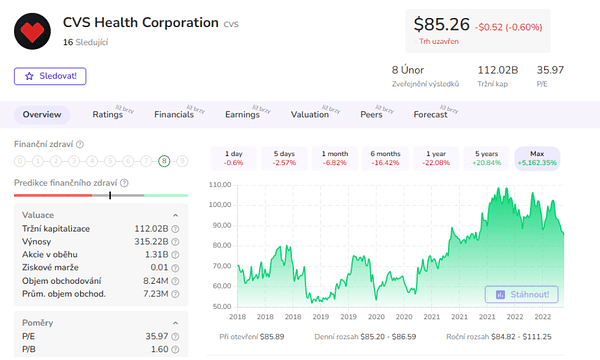Image resolution: width=600 pixels, height=360 pixels.
Task: Show info icon for Tržní kapitalizace
Action: pyautogui.click(x=175, y=229)
